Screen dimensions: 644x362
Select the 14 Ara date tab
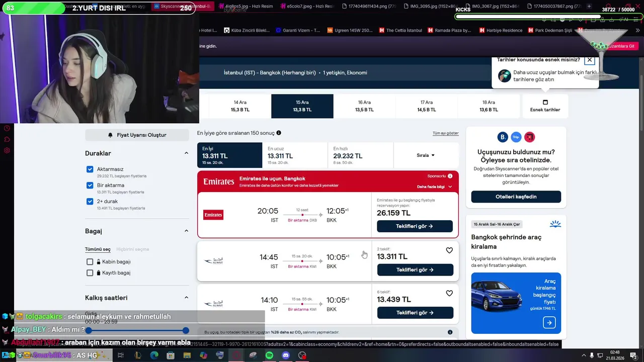(x=240, y=106)
